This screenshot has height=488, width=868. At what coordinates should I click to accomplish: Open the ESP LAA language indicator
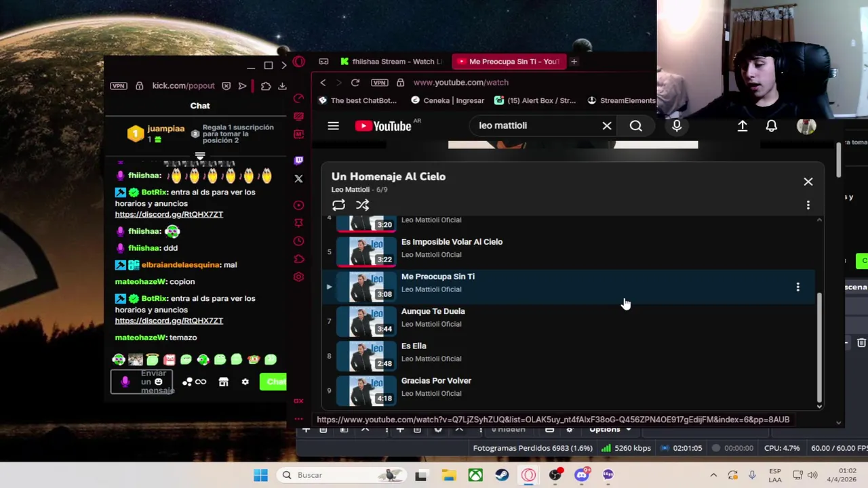point(775,475)
